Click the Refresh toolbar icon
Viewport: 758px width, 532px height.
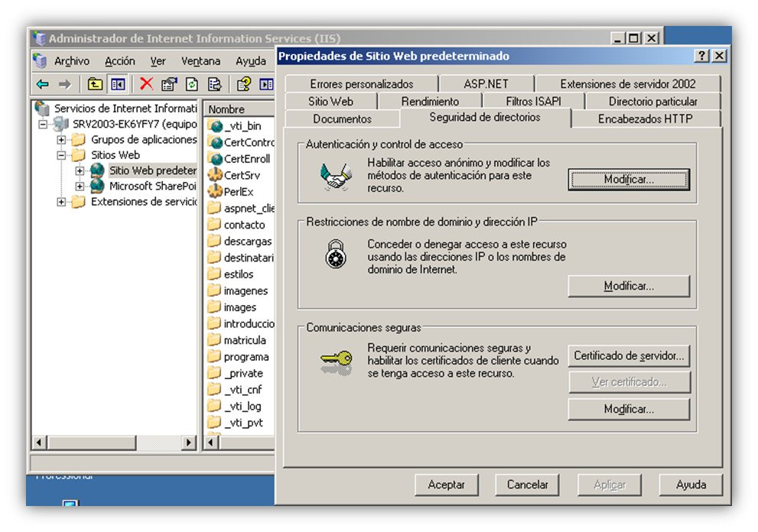coord(192,85)
